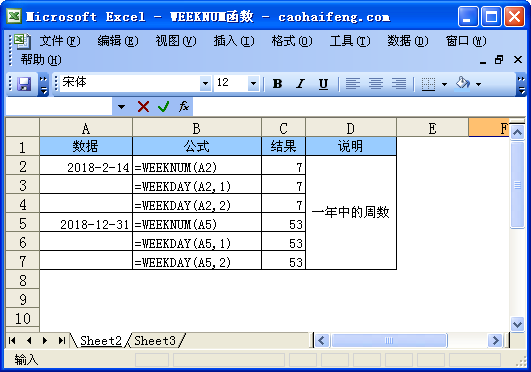Select row 5 header

click(23, 223)
